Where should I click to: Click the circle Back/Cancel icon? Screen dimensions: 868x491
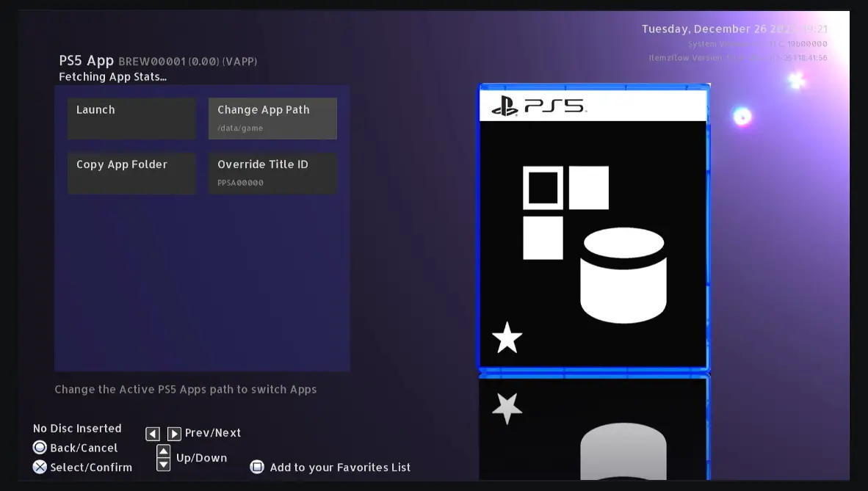[40, 448]
